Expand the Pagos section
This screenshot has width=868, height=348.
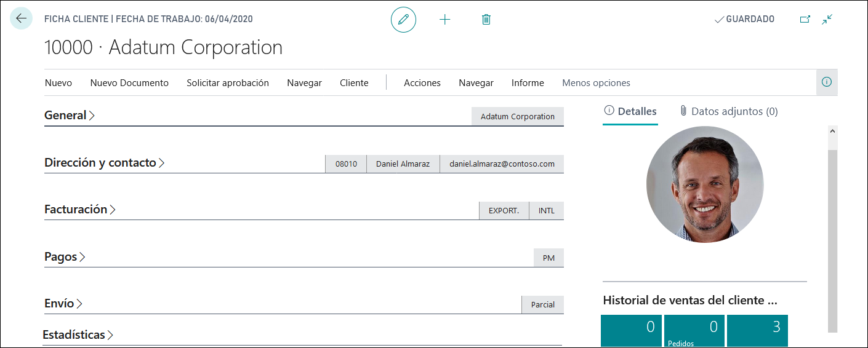pyautogui.click(x=65, y=256)
